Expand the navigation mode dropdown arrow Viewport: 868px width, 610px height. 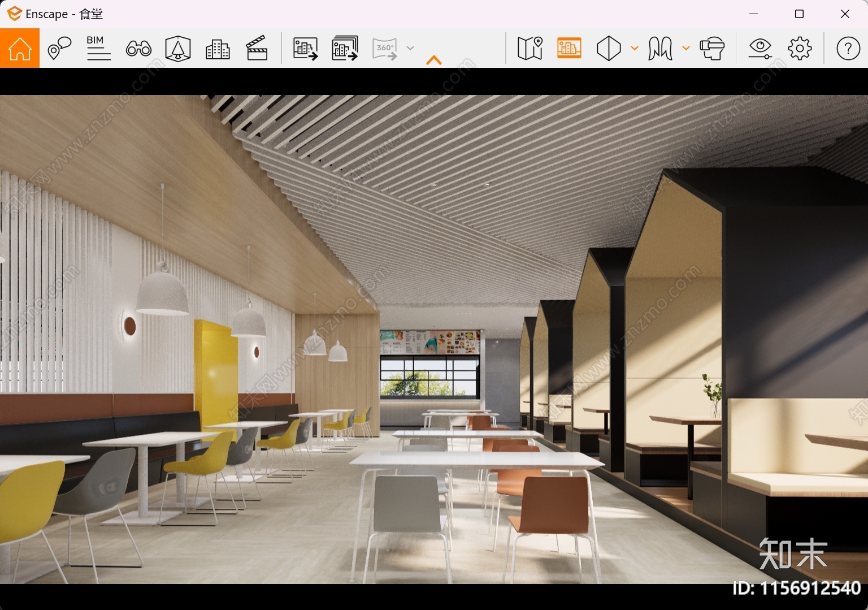pyautogui.click(x=686, y=49)
